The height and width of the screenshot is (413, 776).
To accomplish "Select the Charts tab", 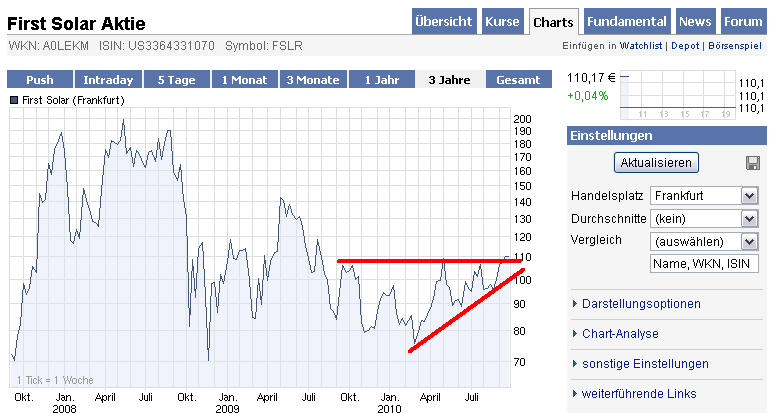I will coord(553,22).
